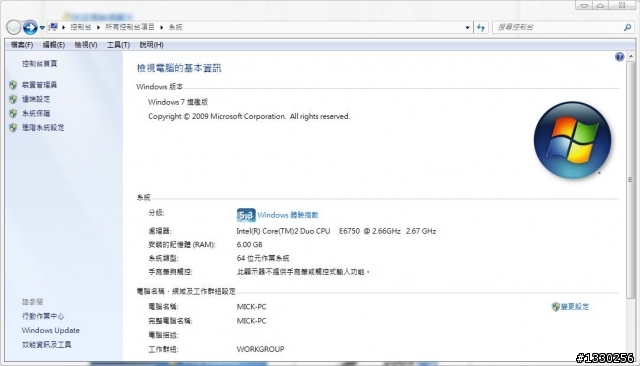This screenshot has height=366, width=640.
Task: Minimize the System window
Action: (584, 5)
